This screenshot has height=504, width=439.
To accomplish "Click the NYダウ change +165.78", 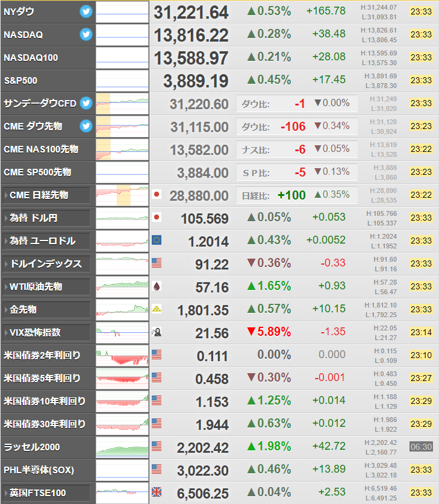I will point(326,11).
